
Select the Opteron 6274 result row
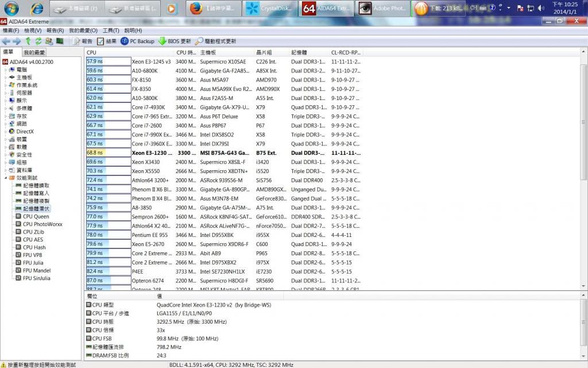pyautogui.click(x=223, y=281)
